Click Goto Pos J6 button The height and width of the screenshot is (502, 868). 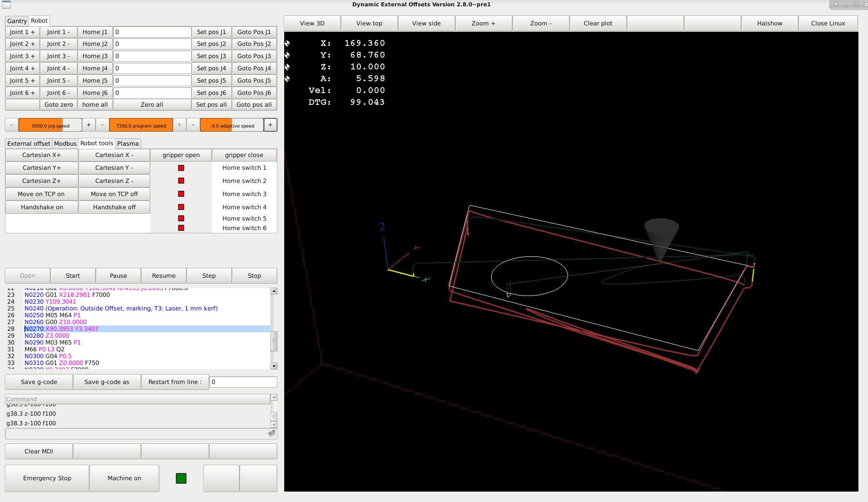pyautogui.click(x=254, y=93)
